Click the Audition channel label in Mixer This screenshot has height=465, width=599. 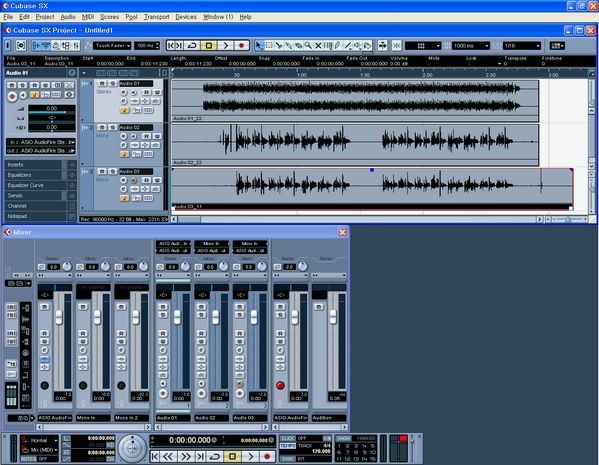tap(329, 418)
